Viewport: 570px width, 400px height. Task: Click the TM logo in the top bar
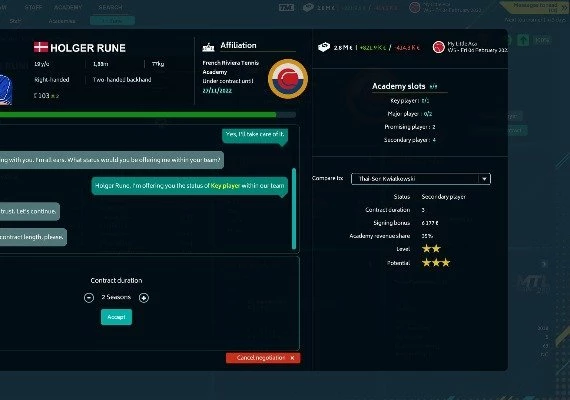(286, 7)
